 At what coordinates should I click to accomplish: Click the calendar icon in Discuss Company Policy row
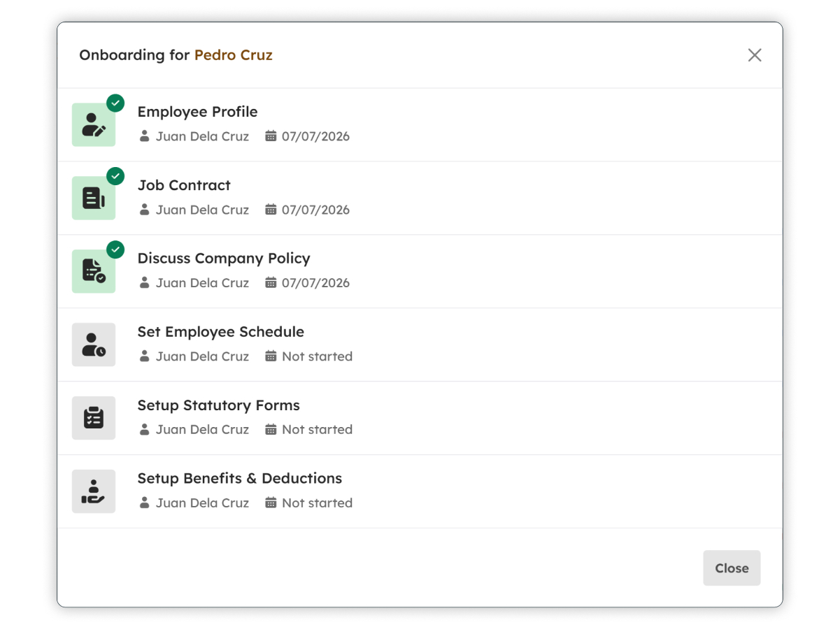pos(271,283)
